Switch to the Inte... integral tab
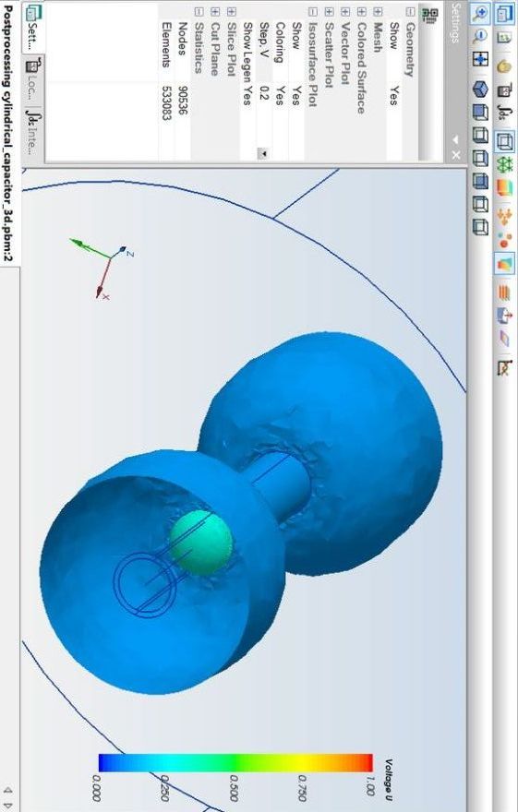The height and width of the screenshot is (812, 518). pyautogui.click(x=33, y=132)
